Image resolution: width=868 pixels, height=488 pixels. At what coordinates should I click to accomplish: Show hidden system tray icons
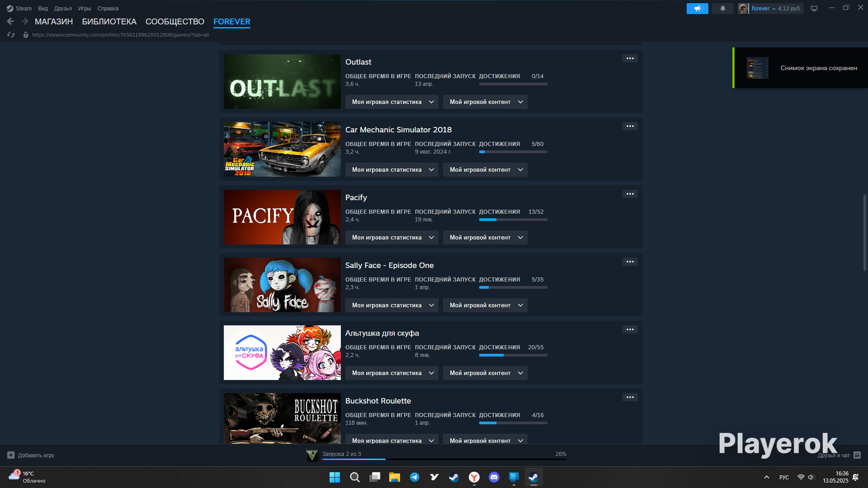[766, 477]
